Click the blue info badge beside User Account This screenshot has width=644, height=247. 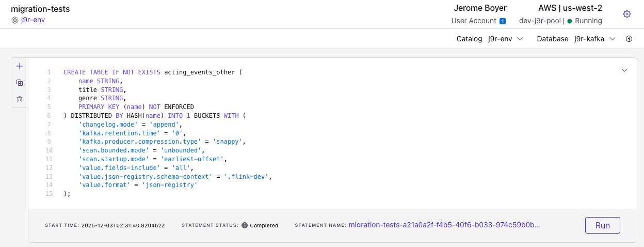tap(503, 21)
